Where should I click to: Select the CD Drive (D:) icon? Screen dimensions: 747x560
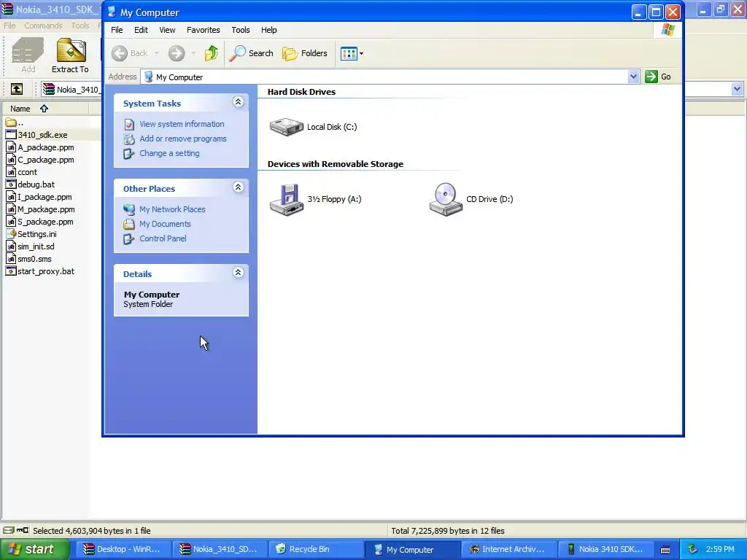pos(446,200)
